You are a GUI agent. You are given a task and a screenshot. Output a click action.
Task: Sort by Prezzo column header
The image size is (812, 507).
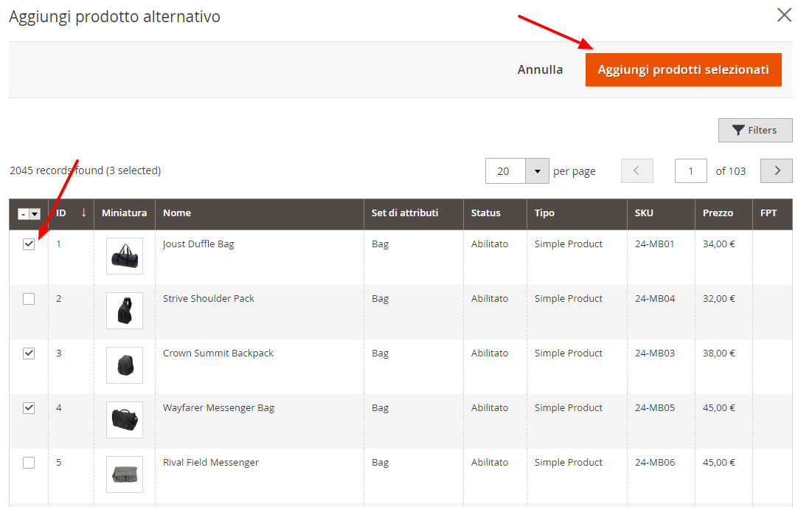pyautogui.click(x=723, y=213)
